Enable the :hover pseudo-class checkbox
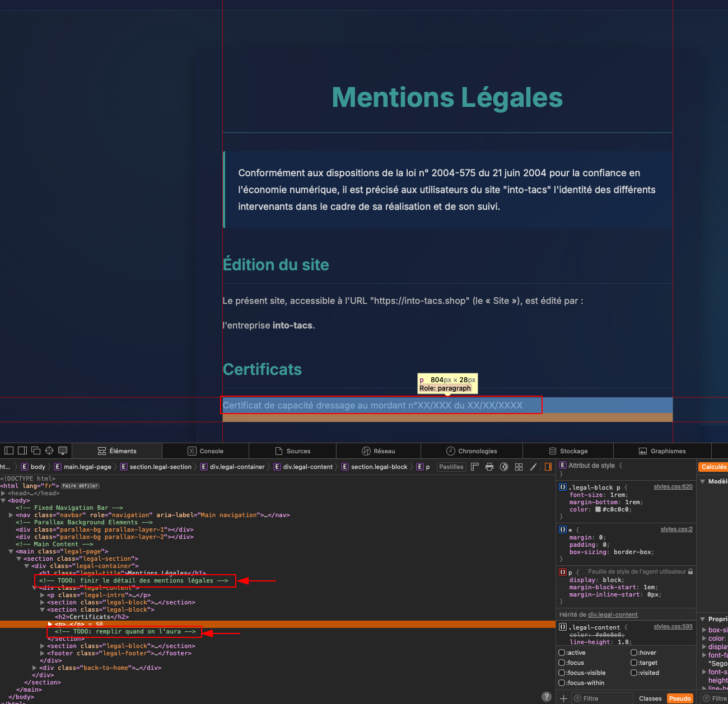 coord(634,653)
